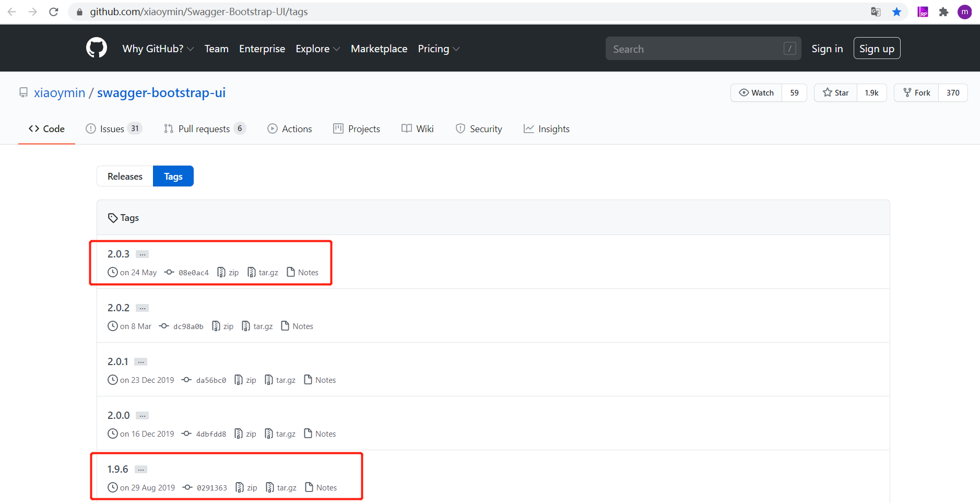Click the Sign up button
This screenshot has height=503, width=980.
pyautogui.click(x=877, y=48)
